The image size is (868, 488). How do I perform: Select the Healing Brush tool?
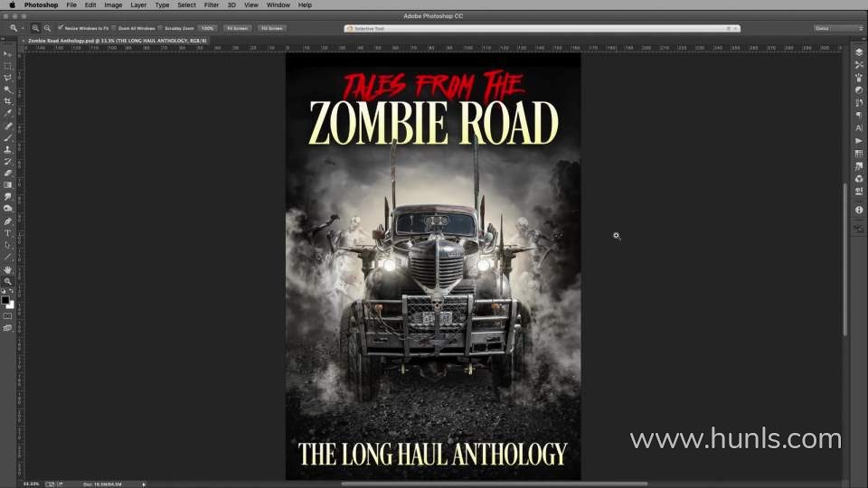point(8,127)
